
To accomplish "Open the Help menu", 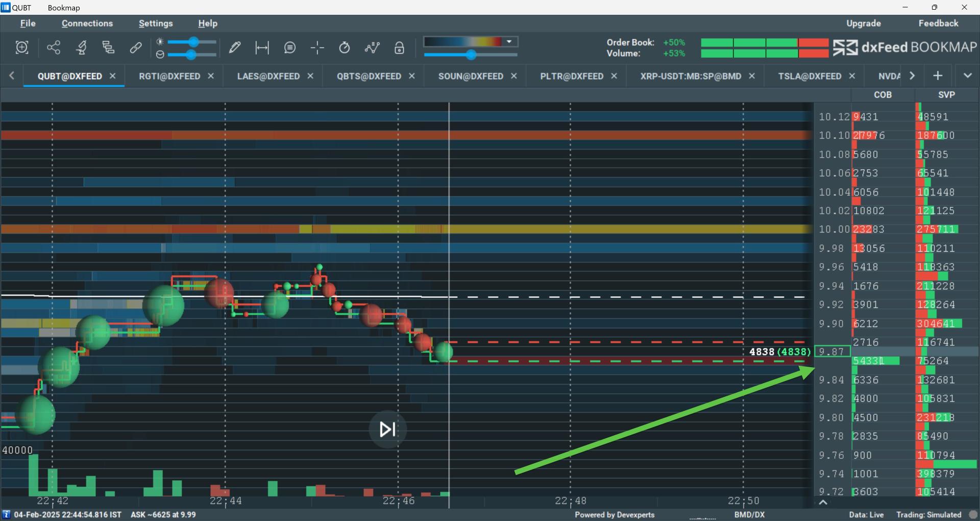I will 208,23.
